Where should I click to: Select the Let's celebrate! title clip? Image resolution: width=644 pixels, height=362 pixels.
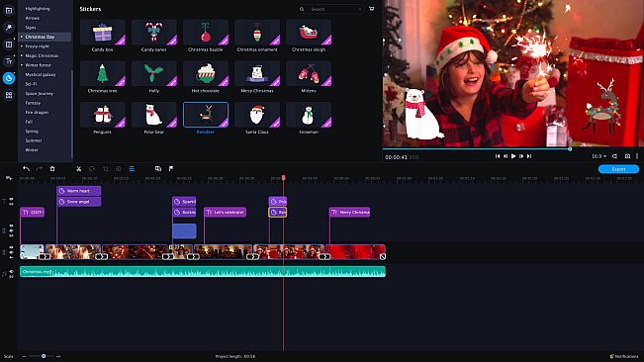[226, 213]
